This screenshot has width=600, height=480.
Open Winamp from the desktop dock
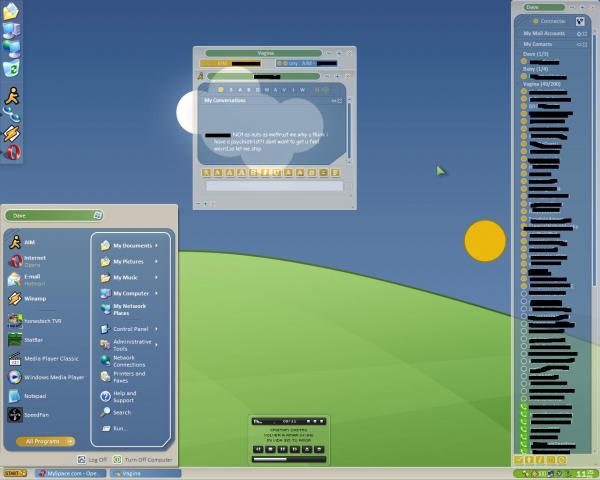[12, 133]
